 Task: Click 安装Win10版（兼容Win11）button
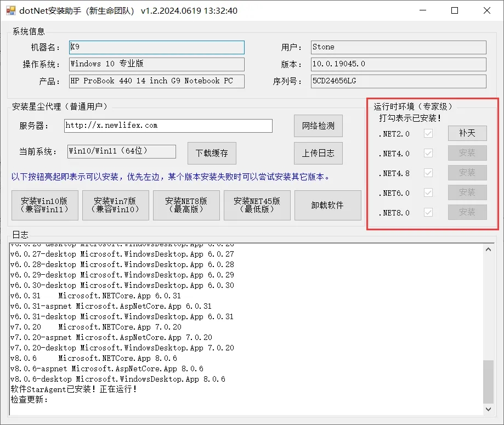tap(45, 205)
